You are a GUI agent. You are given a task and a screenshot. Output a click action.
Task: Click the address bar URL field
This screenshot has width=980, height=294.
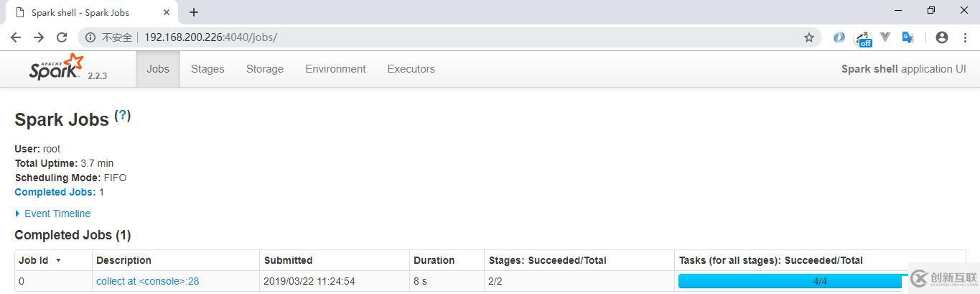[431, 37]
